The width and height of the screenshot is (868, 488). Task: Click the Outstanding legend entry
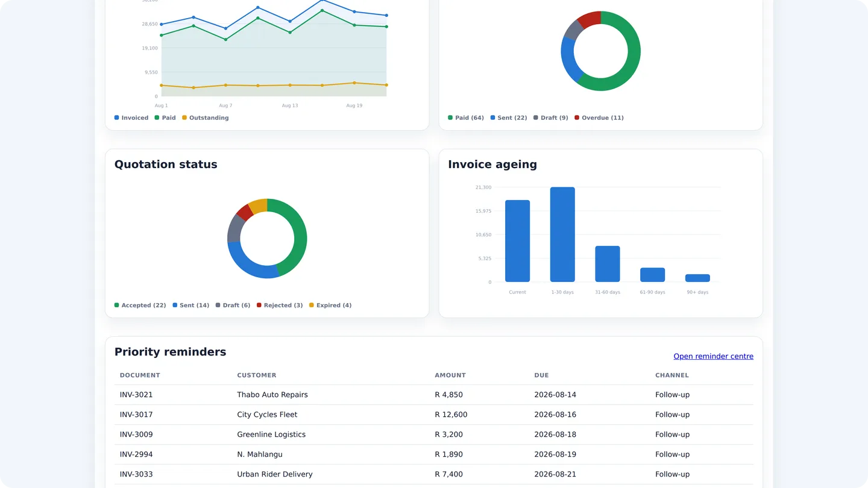206,118
